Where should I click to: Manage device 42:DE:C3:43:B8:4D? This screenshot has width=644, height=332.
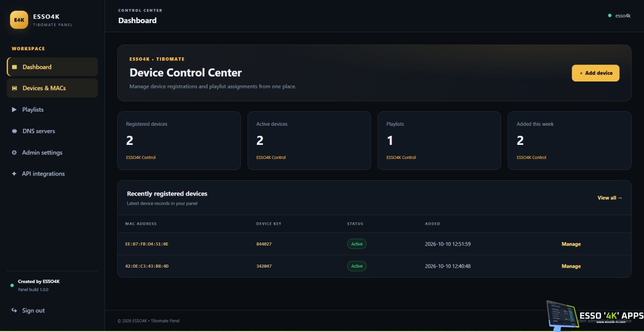571,266
